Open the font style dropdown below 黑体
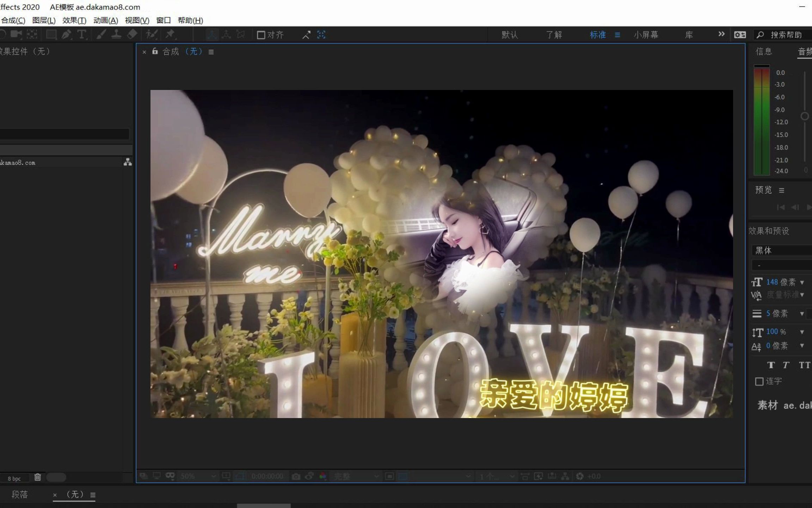The height and width of the screenshot is (508, 812). pos(782,265)
